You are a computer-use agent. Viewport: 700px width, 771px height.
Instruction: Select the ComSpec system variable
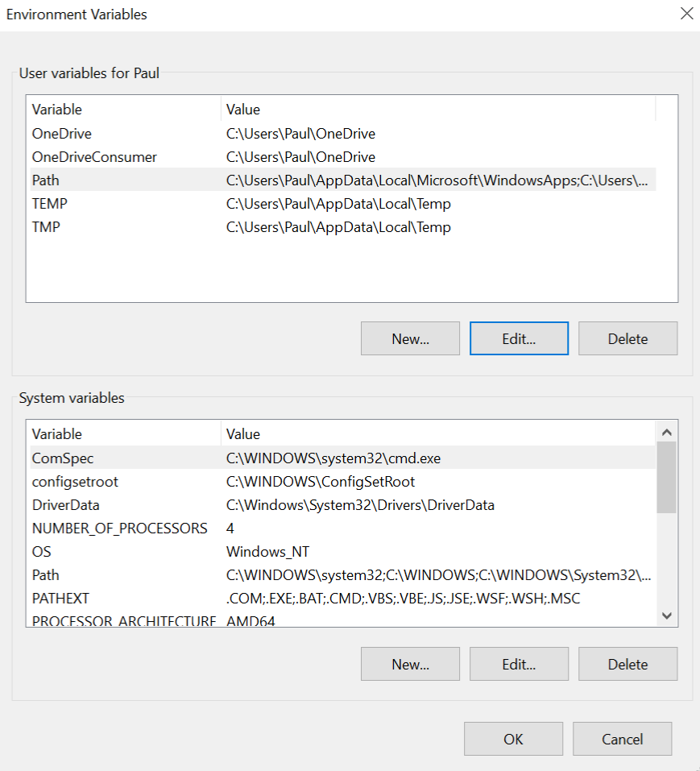click(x=343, y=458)
